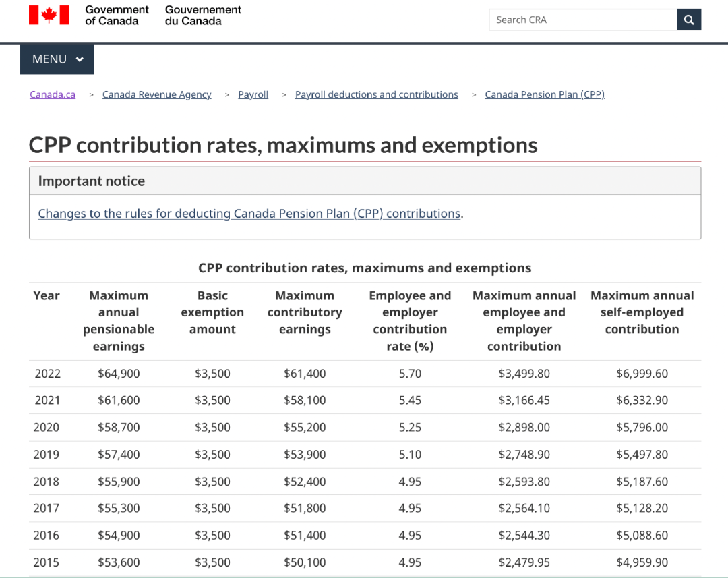Click the $5,796.00 self-employed contribution cell
Screen dimensions: 728x578
pos(642,427)
